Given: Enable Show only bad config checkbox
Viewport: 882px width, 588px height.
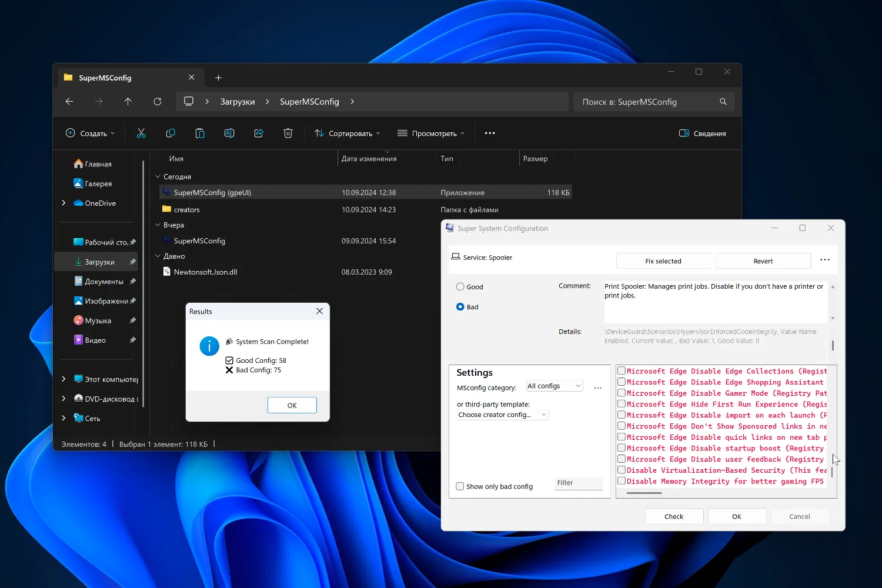Looking at the screenshot, I should (460, 486).
